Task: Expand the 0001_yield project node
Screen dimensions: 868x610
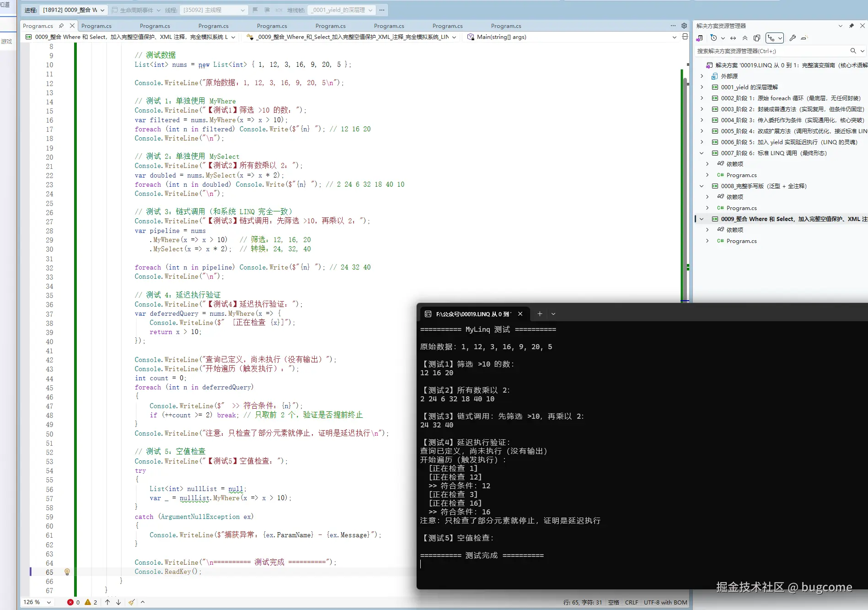Action: (702, 87)
